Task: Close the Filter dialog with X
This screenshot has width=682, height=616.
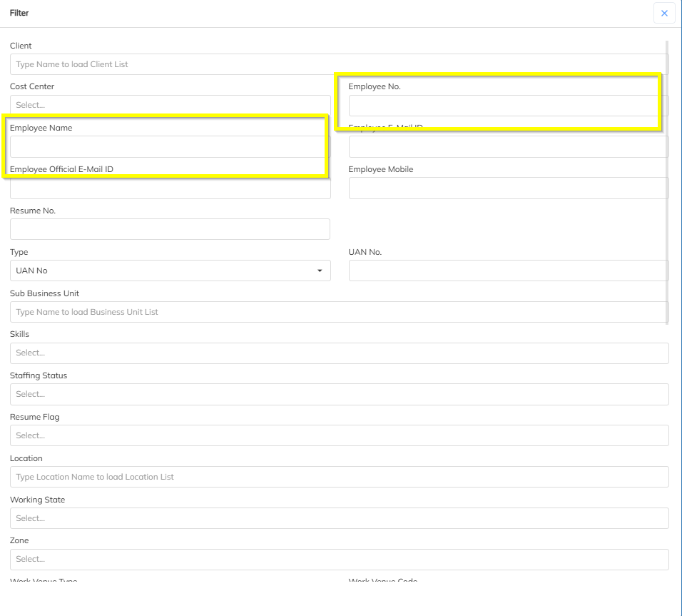Action: coord(664,14)
